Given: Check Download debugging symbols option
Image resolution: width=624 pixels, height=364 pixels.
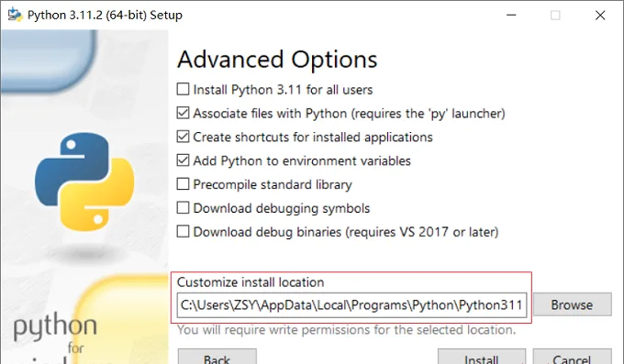Looking at the screenshot, I should coord(183,207).
